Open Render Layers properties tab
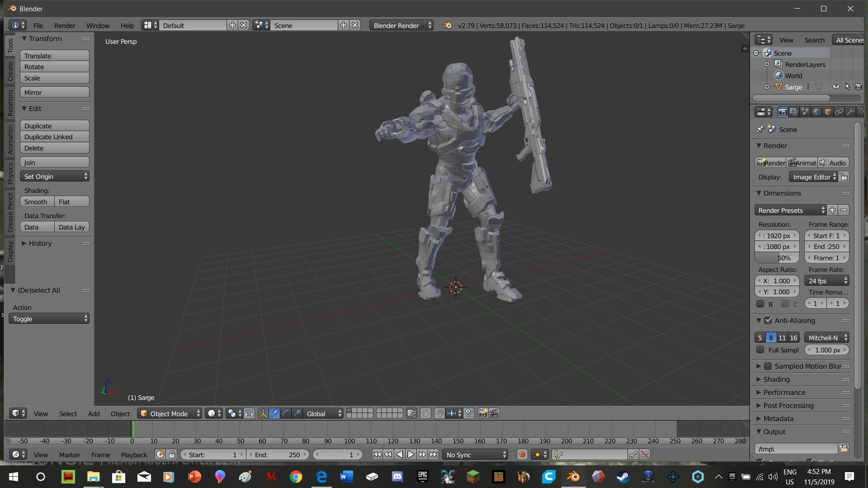This screenshot has width=868, height=488. point(794,112)
